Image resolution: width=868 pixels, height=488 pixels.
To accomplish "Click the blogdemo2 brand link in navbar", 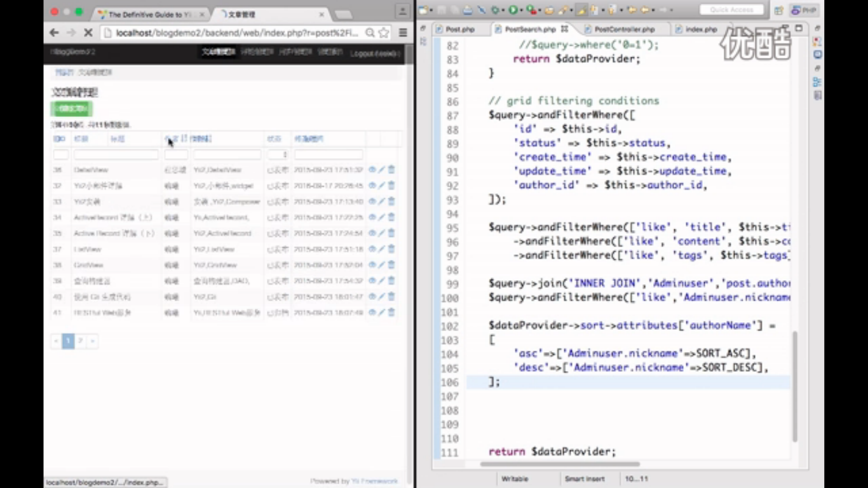I will [x=72, y=52].
